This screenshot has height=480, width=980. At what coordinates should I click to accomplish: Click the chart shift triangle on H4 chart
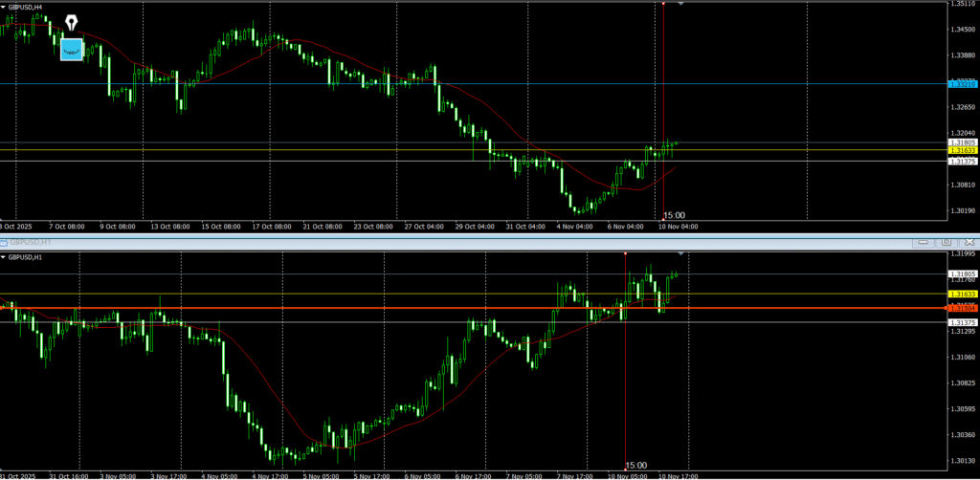click(680, 5)
